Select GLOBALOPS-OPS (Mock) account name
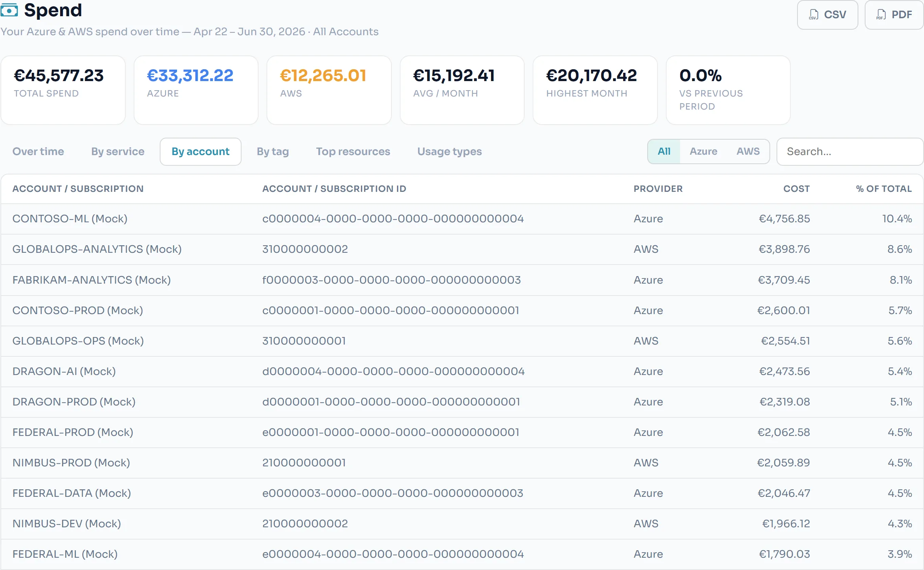Viewport: 924px width, 570px height. pos(78,341)
